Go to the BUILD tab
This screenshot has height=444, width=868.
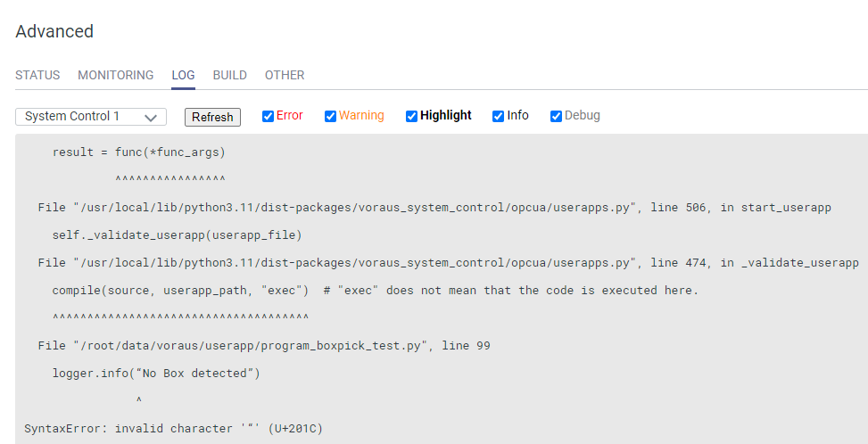click(x=229, y=75)
